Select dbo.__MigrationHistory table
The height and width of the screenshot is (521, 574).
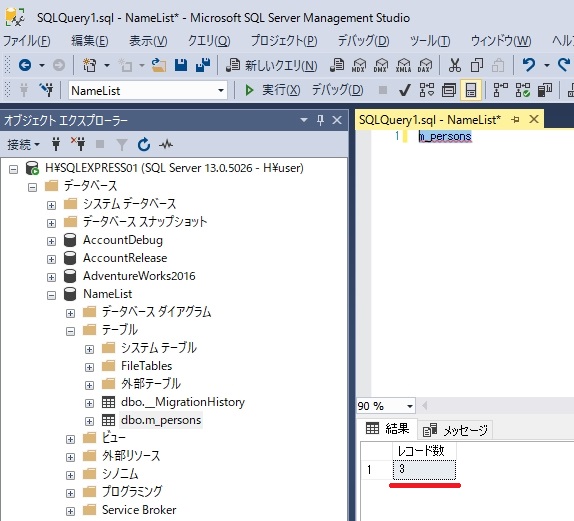click(183, 402)
